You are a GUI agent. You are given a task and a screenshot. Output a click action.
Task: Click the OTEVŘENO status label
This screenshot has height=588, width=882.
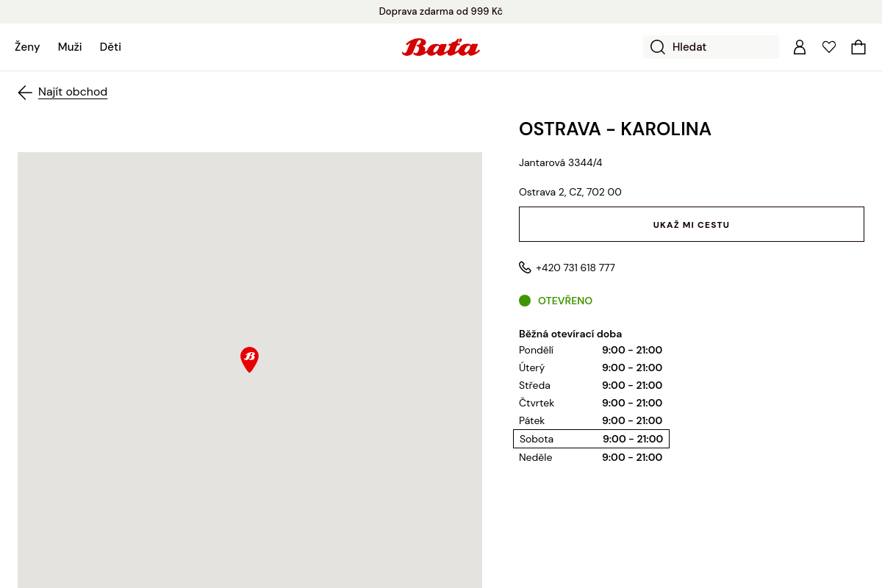coord(565,301)
